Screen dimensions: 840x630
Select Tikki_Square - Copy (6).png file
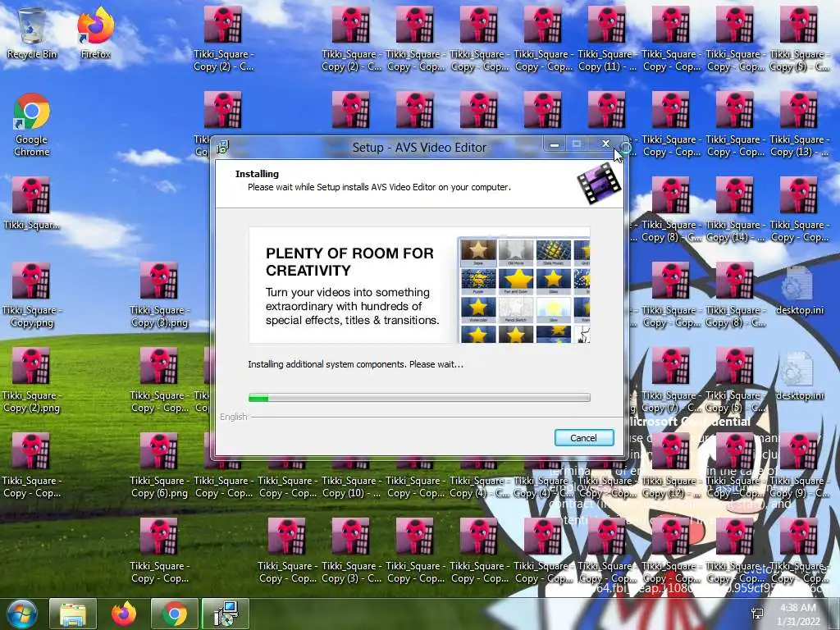[x=159, y=466]
